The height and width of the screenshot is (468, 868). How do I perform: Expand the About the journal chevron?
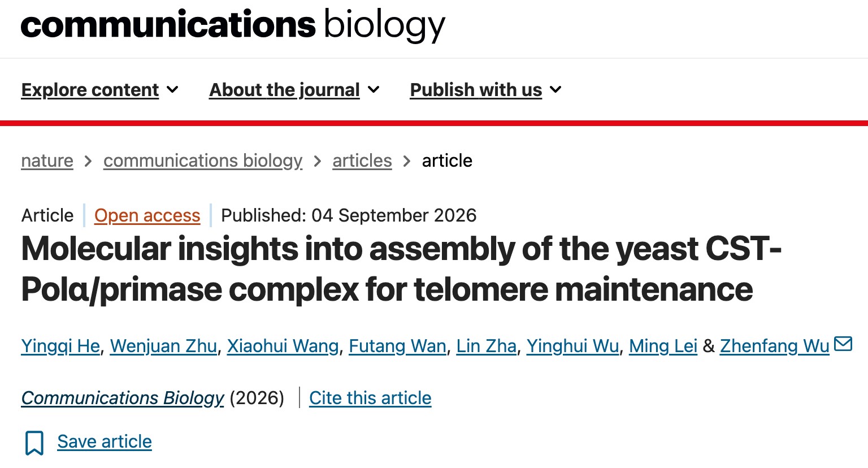pyautogui.click(x=374, y=90)
